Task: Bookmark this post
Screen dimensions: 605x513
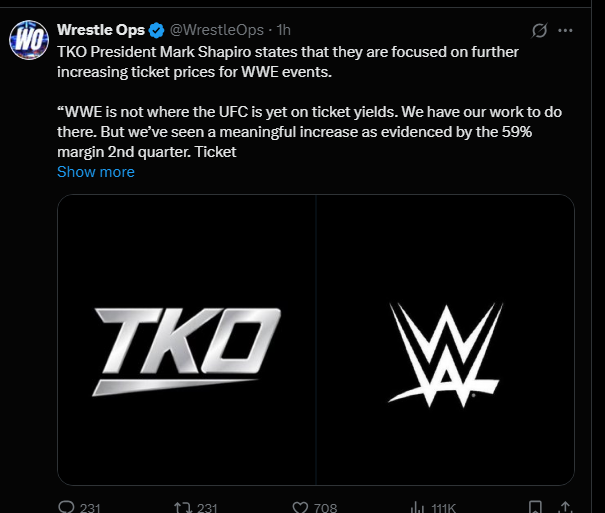Action: [x=536, y=507]
